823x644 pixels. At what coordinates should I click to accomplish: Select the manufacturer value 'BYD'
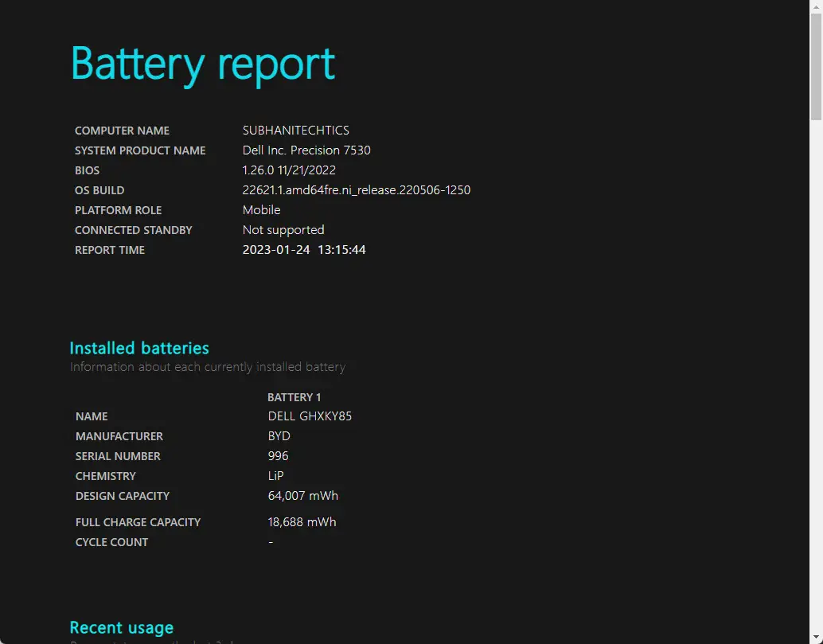pos(279,436)
